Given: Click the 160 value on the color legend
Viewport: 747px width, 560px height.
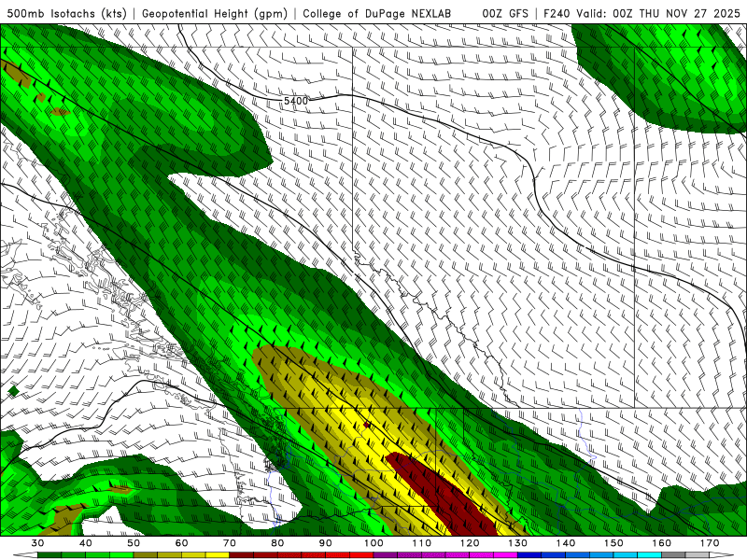Looking at the screenshot, I should pos(662,543).
